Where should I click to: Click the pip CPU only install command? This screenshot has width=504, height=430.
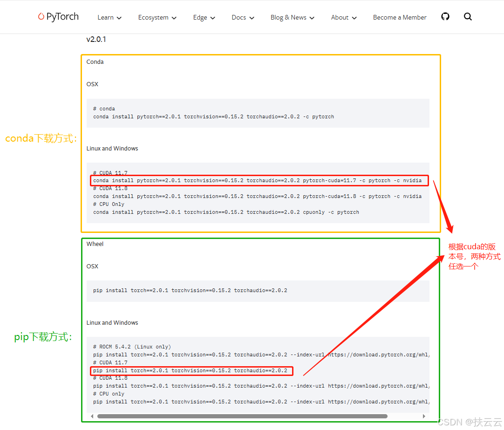point(261,402)
